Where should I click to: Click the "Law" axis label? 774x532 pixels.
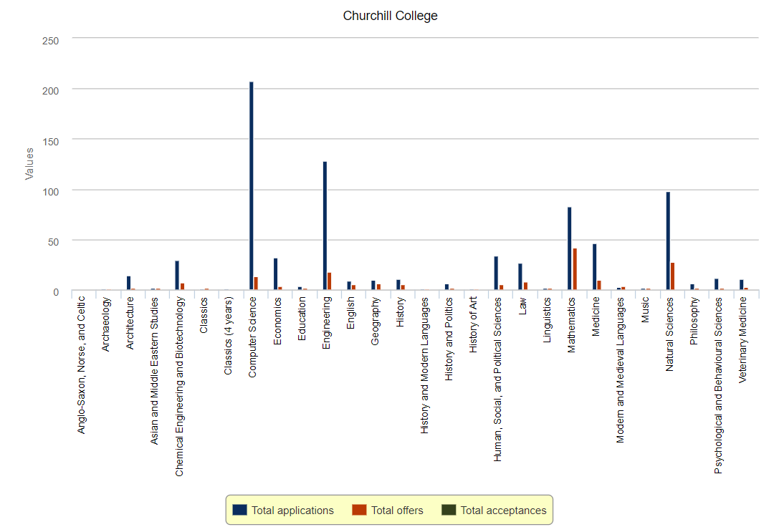pos(522,306)
